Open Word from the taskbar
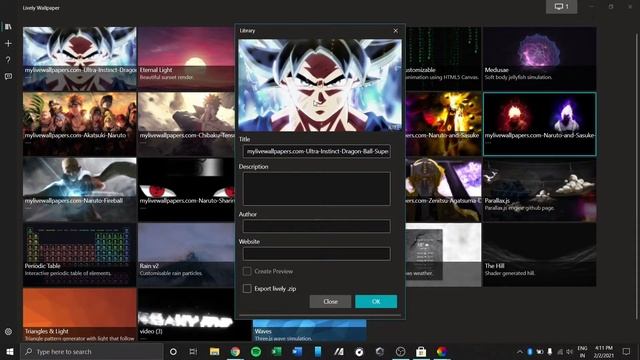The width and height of the screenshot is (640, 360). pos(297,351)
